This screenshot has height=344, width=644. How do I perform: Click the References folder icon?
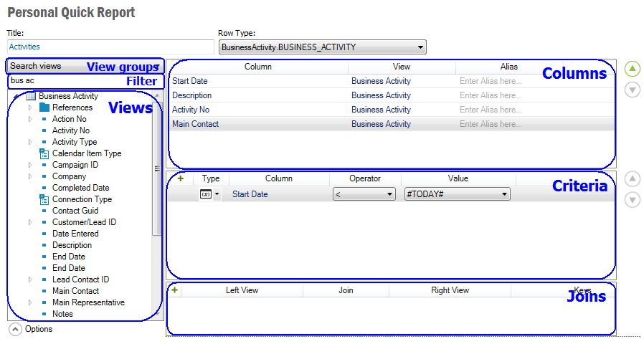(x=44, y=107)
